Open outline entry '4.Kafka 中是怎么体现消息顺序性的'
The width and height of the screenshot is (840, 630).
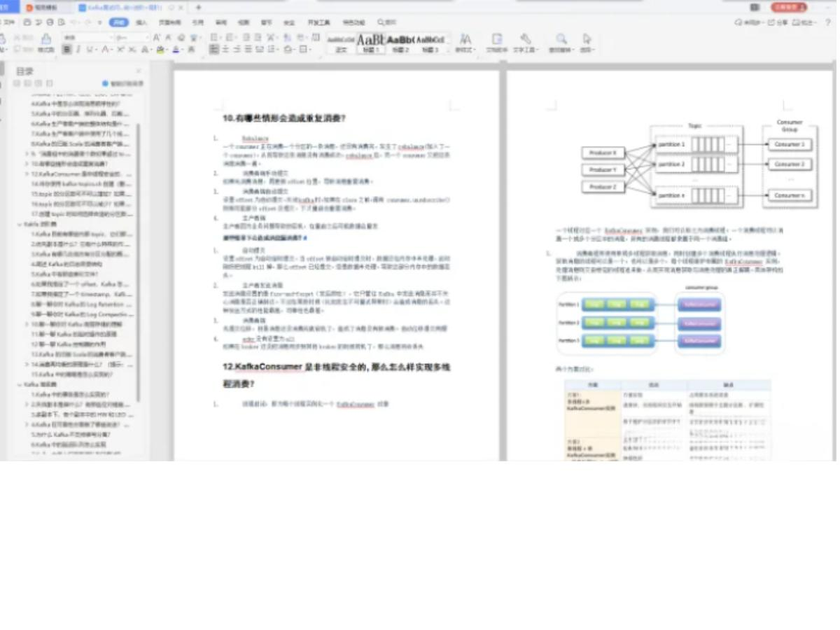point(76,104)
